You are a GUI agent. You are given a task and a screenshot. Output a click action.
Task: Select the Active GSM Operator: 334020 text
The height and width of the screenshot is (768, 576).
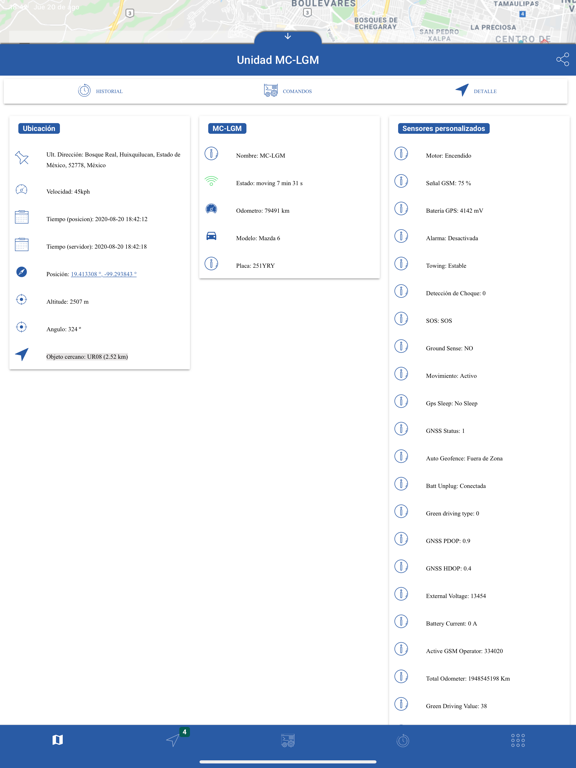click(464, 651)
